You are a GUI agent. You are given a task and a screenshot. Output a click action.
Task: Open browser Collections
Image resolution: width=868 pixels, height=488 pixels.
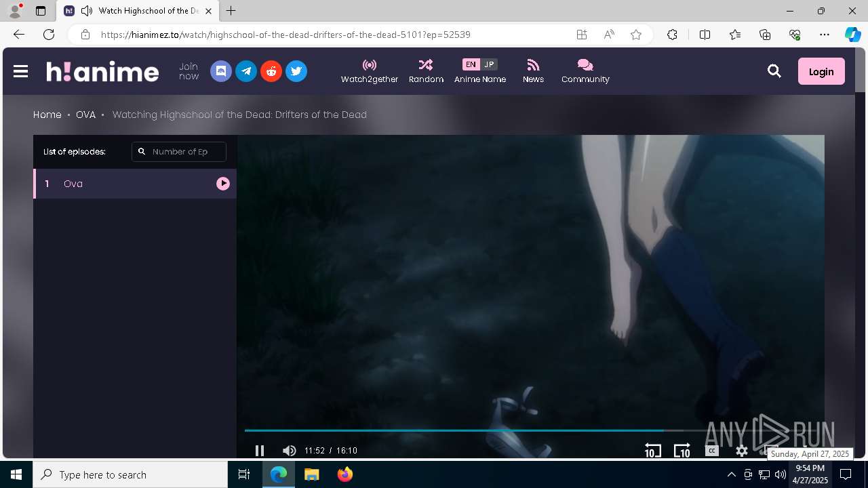coord(765,35)
